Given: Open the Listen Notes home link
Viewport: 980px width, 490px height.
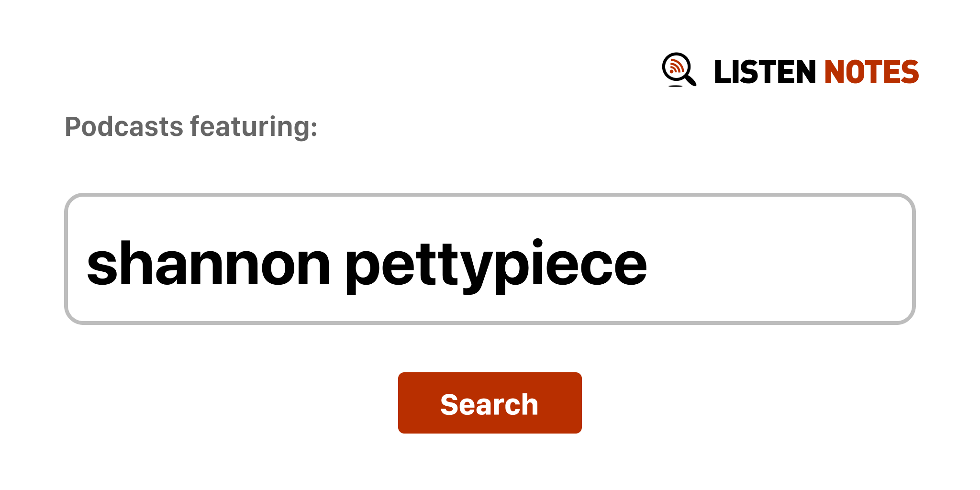Looking at the screenshot, I should pyautogui.click(x=790, y=71).
